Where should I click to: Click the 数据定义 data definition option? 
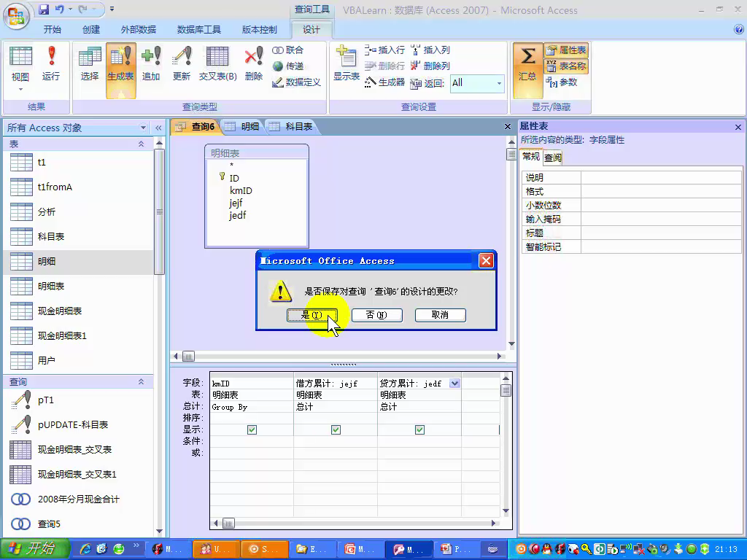296,82
